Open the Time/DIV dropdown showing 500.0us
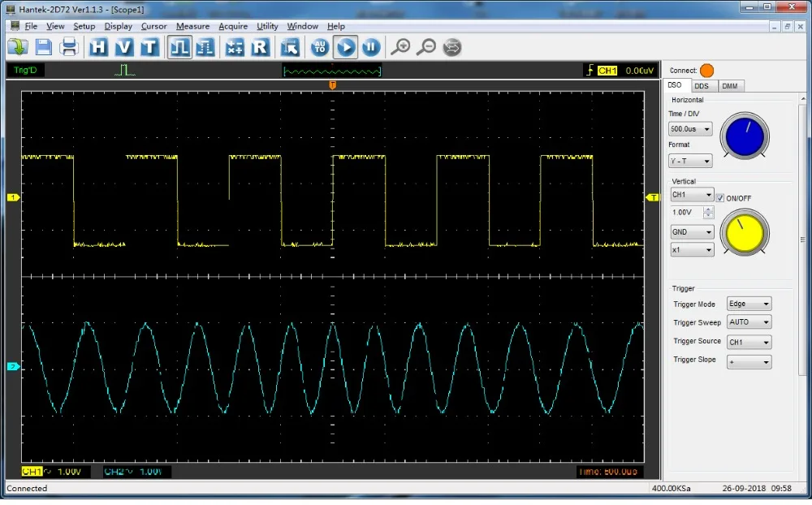Viewport: 812px width, 505px height. [x=689, y=128]
